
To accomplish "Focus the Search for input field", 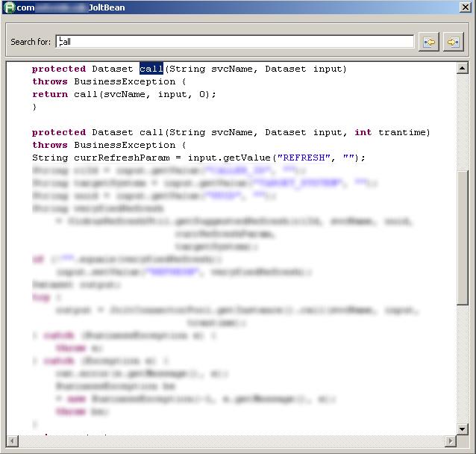I will [x=235, y=41].
